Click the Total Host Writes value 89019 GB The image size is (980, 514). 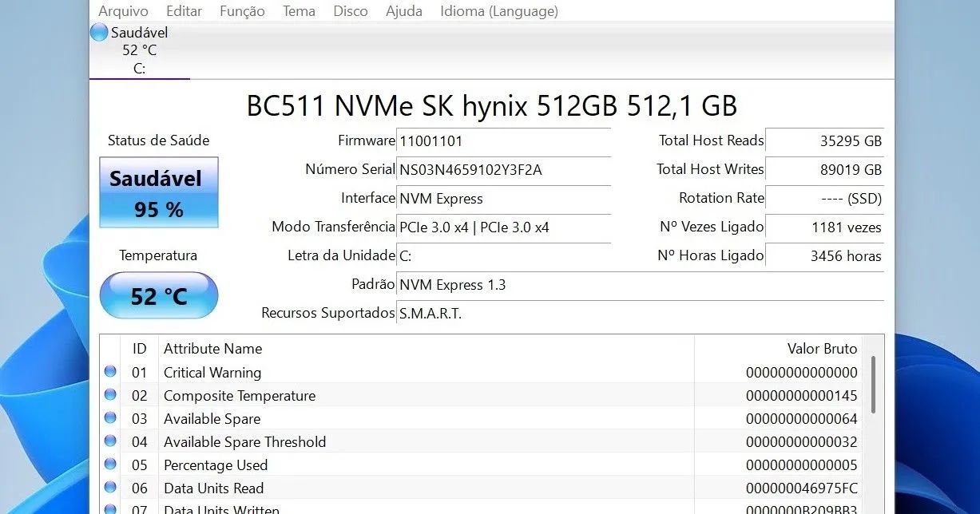pyautogui.click(x=825, y=170)
